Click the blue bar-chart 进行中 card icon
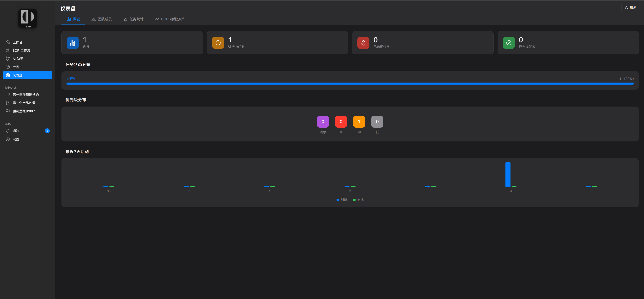The image size is (644, 299). coord(73,43)
